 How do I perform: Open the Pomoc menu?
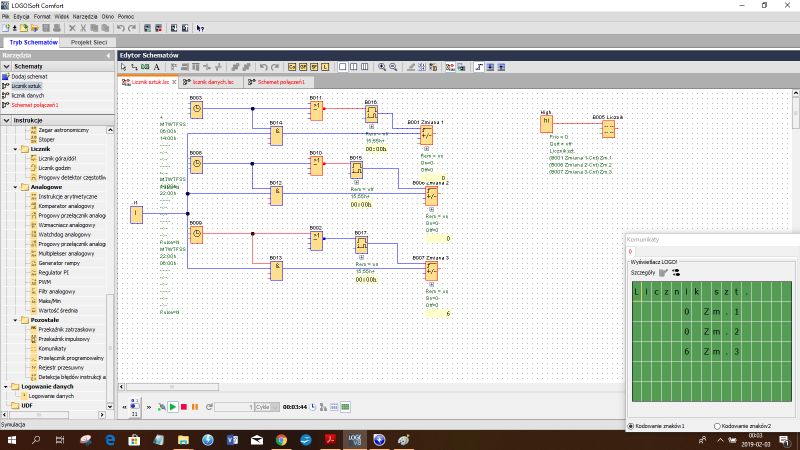[x=126, y=16]
